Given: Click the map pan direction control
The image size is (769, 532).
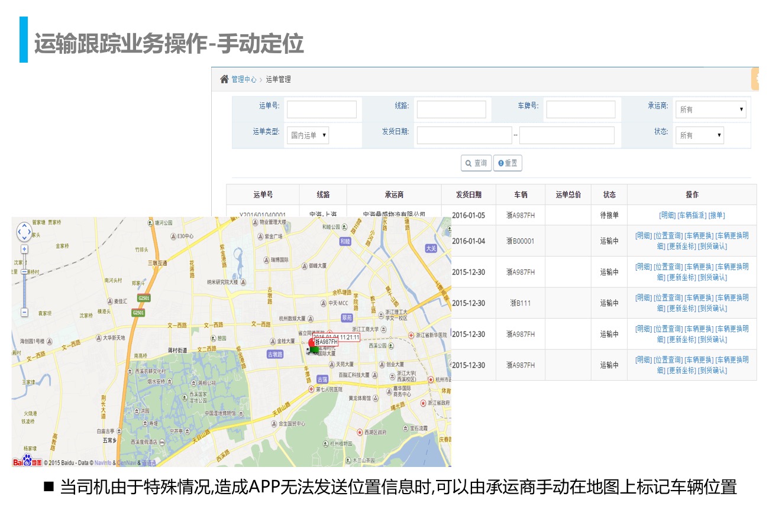Looking at the screenshot, I should click(x=24, y=232).
